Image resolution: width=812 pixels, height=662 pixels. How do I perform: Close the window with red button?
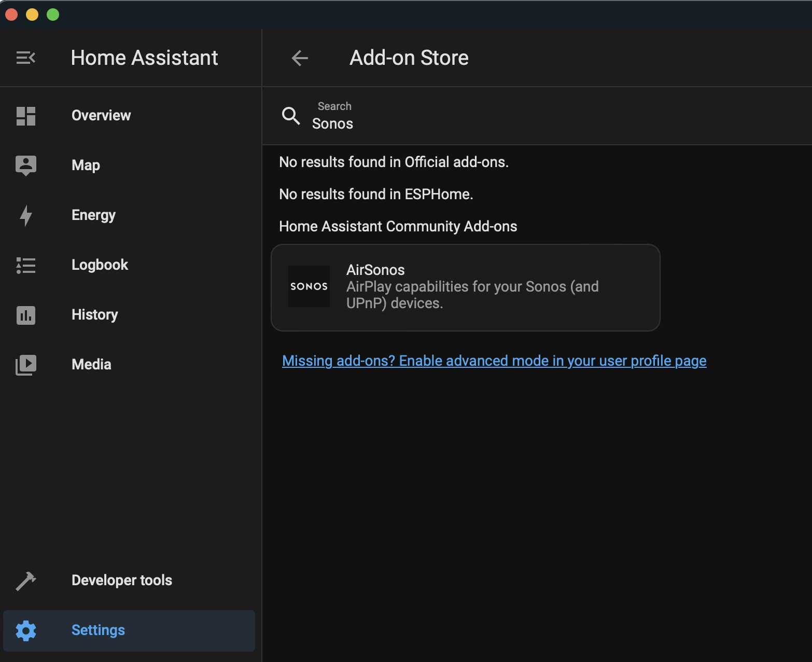point(11,15)
